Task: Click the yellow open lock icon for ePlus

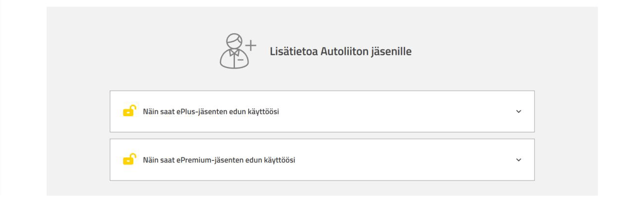Action: 129,111
